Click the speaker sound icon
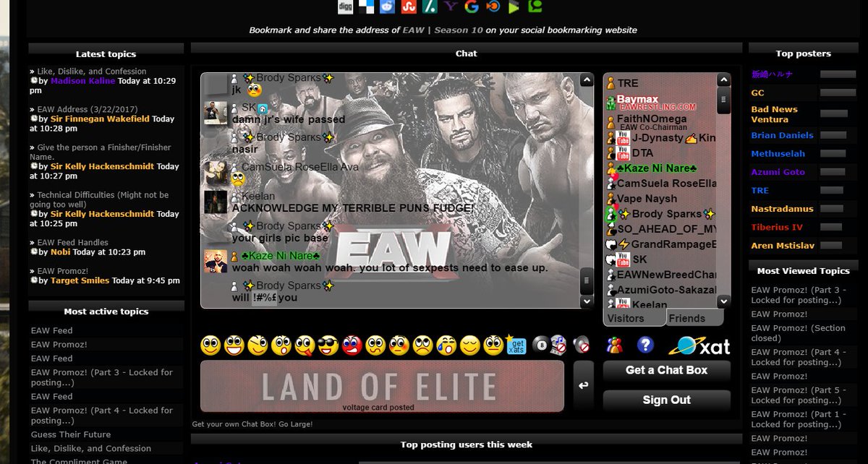 [581, 345]
